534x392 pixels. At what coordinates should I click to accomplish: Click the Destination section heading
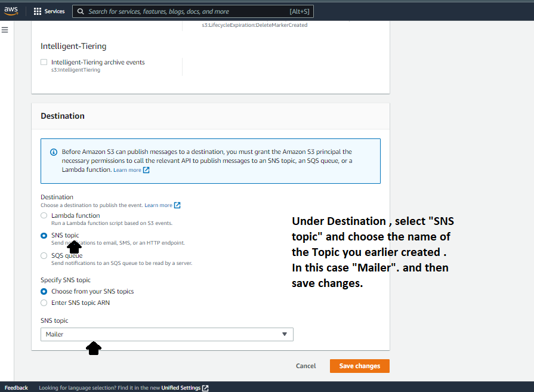[x=63, y=116]
